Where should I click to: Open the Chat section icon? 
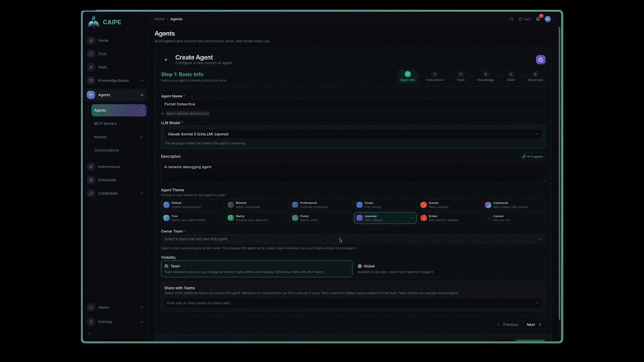click(91, 54)
